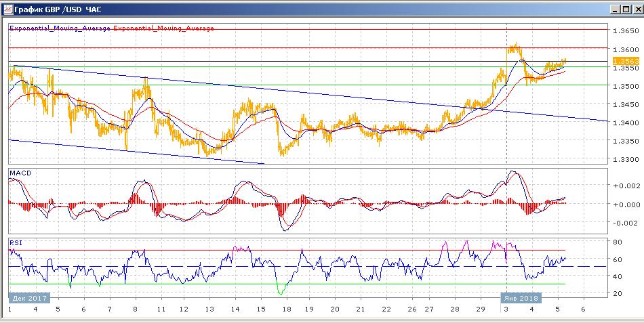Click the 'Янв 2018' month marker
Viewport: 644px width, 323px height.
[x=521, y=298]
